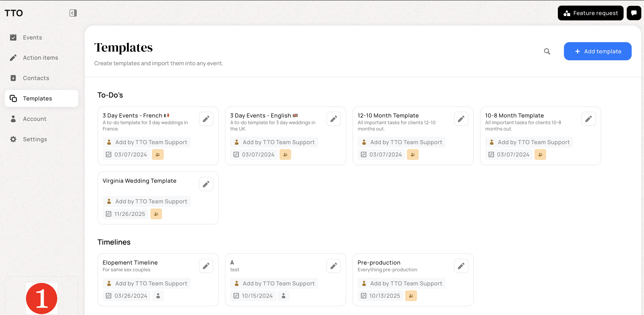
Task: Open Account in the sidebar
Action: coord(41,119)
